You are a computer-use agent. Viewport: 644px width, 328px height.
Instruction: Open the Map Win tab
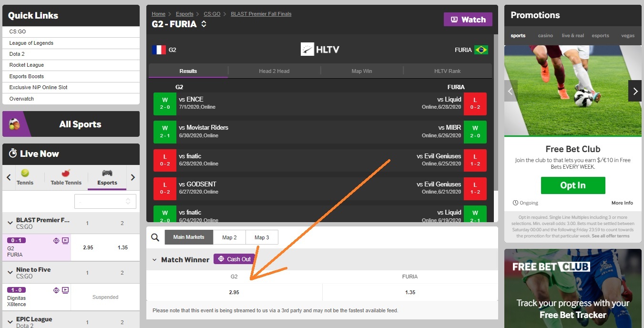coord(362,71)
